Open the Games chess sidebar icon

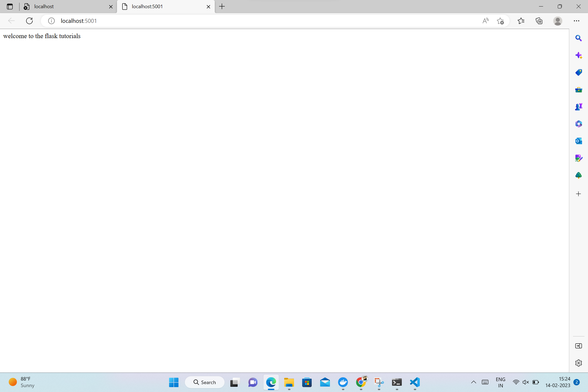click(578, 107)
